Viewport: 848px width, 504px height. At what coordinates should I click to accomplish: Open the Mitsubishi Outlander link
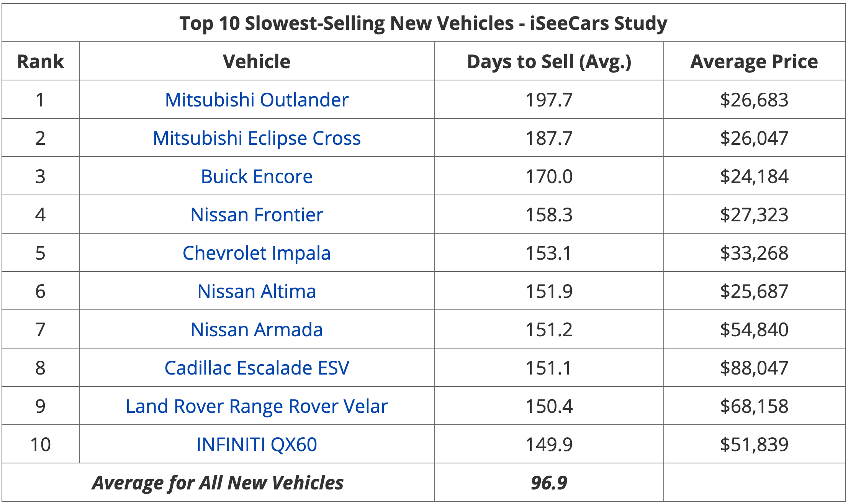click(x=257, y=100)
